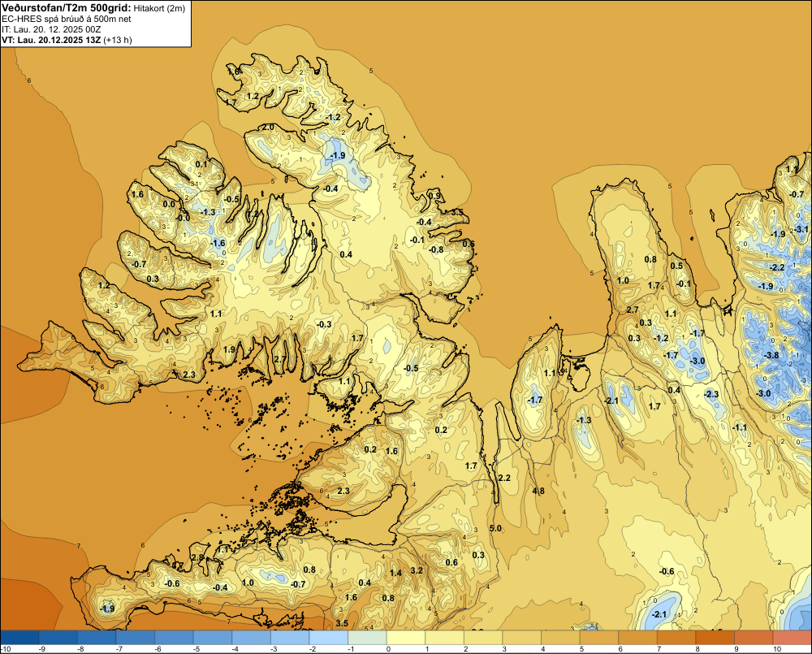Click the '1.4' temperature value
The image size is (812, 654).
pos(395,573)
